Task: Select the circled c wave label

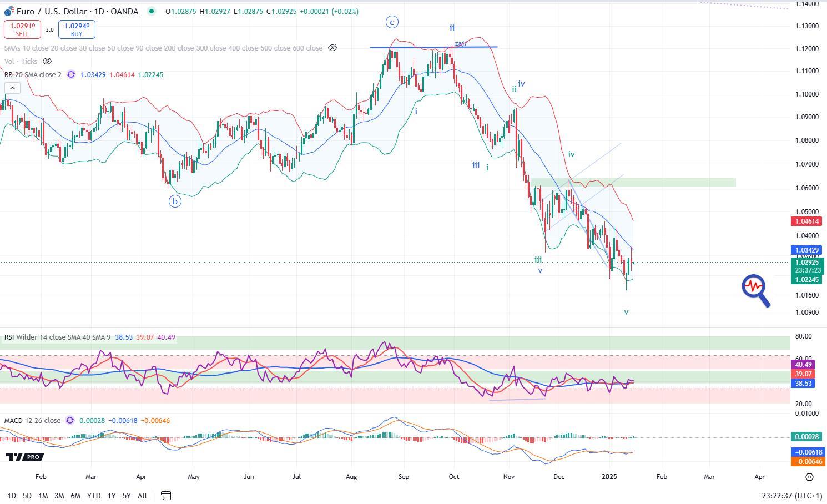Action: click(392, 22)
